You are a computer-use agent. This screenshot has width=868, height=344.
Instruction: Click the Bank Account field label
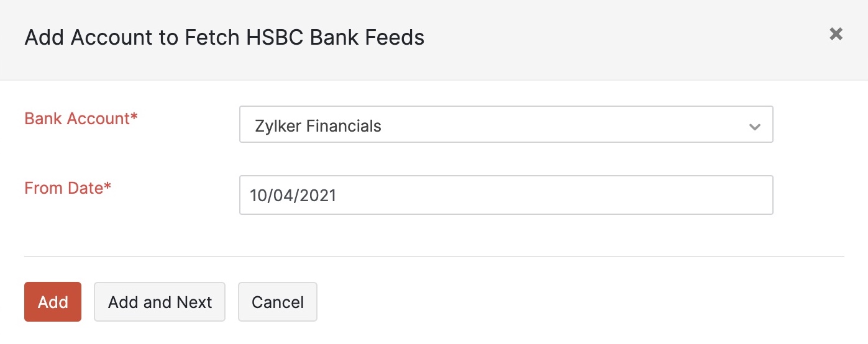(x=81, y=118)
